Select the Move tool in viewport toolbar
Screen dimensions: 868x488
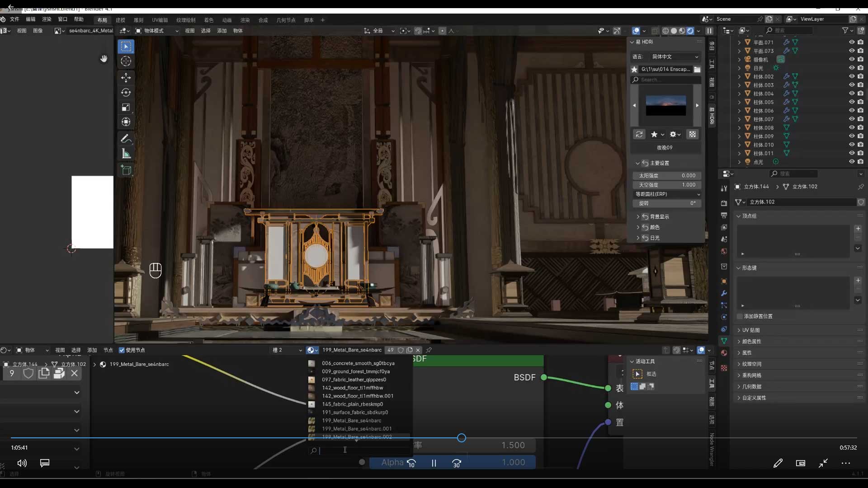pos(126,78)
